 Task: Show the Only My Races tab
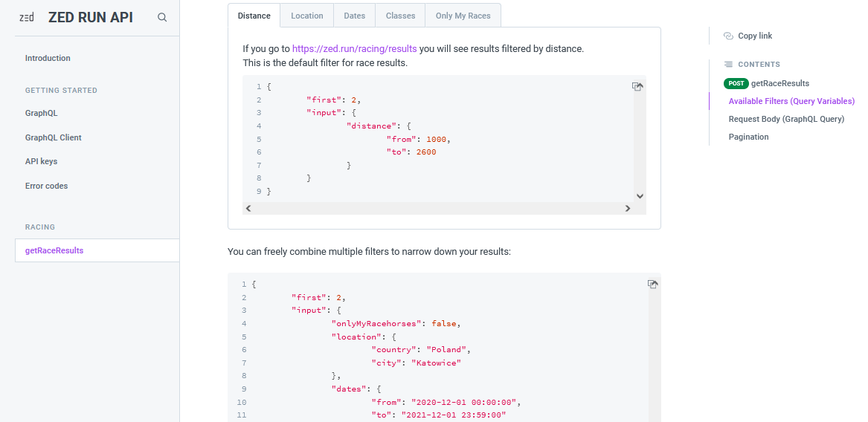pos(463,16)
